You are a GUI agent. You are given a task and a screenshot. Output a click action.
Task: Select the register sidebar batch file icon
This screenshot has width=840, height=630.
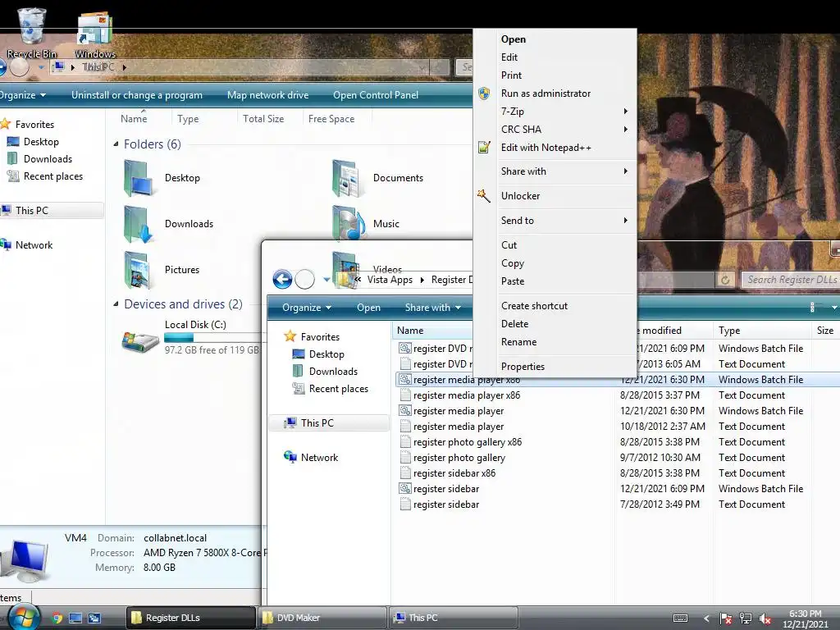(x=405, y=489)
